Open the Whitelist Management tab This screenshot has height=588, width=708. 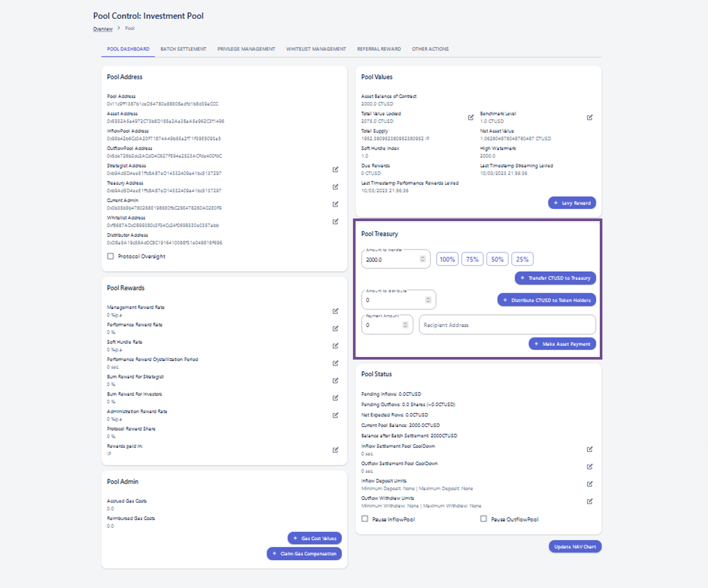tap(316, 49)
